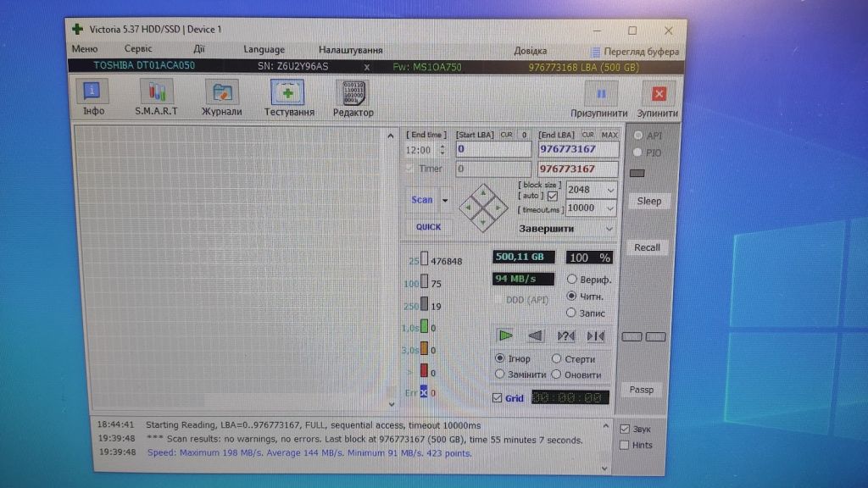Click the Start LBA input field
The image size is (868, 488).
[492, 149]
